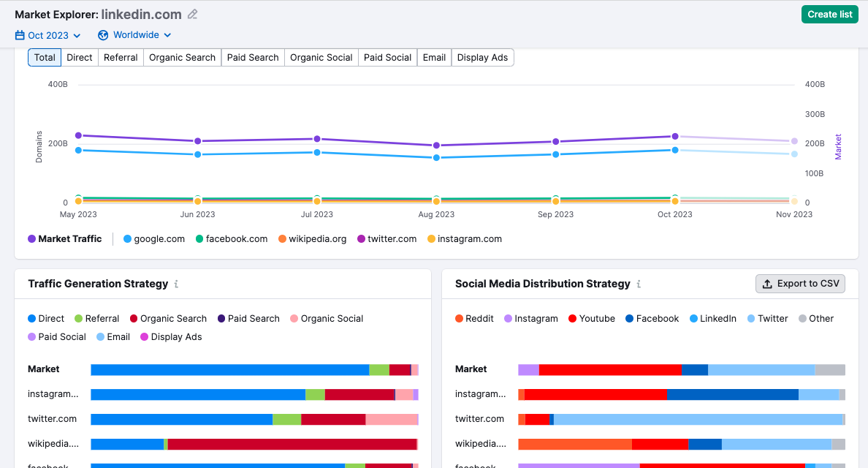Toggle wikipedia.org series in chart legend
The width and height of the screenshot is (868, 468).
312,238
